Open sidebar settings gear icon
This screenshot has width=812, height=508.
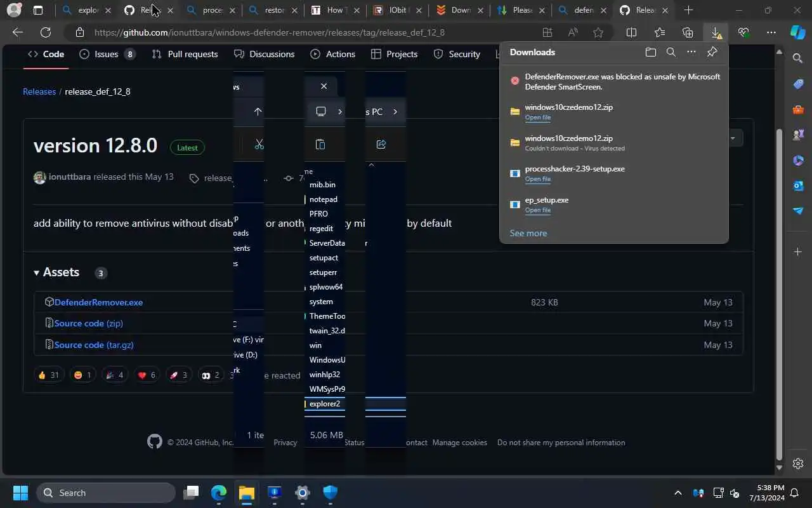point(798,464)
